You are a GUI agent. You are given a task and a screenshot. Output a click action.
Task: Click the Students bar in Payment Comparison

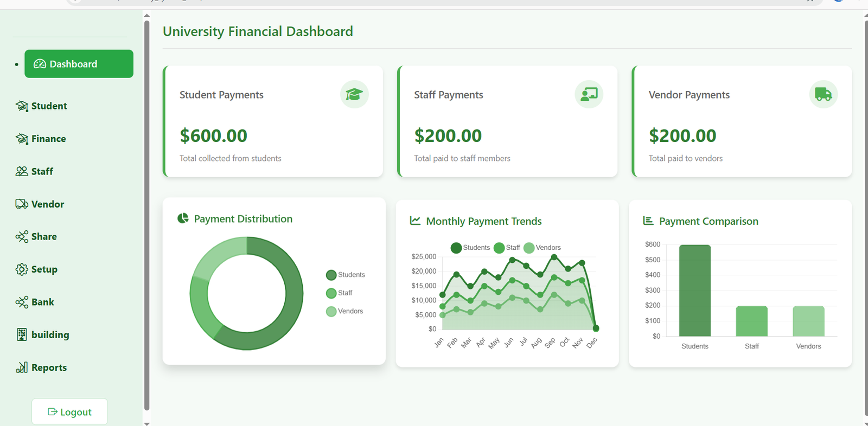pos(694,291)
